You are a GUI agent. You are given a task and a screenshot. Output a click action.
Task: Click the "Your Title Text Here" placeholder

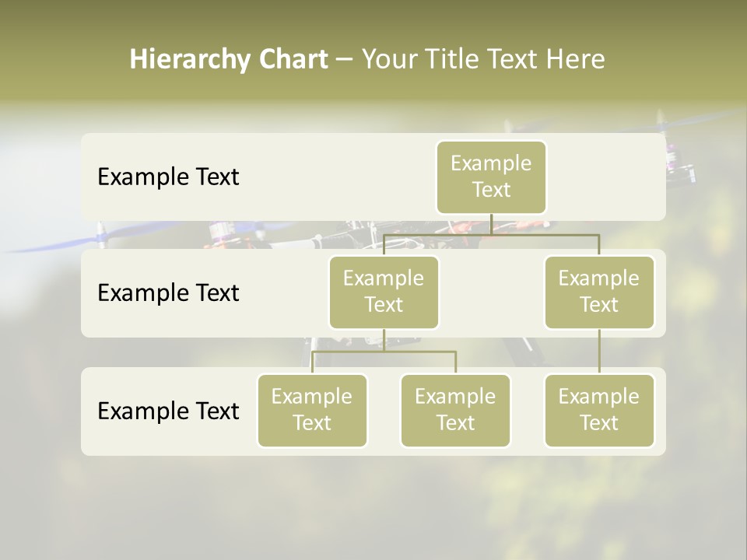click(483, 59)
